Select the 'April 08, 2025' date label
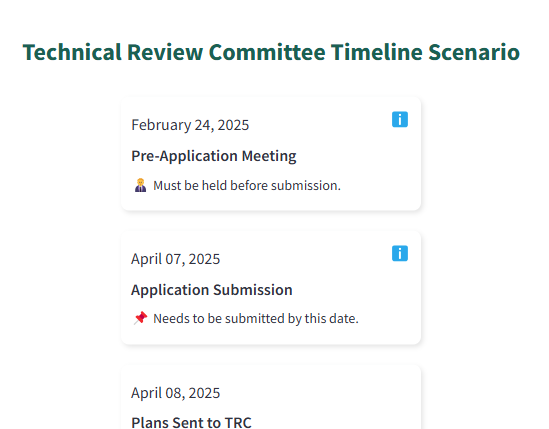This screenshot has height=429, width=549. pyautogui.click(x=175, y=393)
